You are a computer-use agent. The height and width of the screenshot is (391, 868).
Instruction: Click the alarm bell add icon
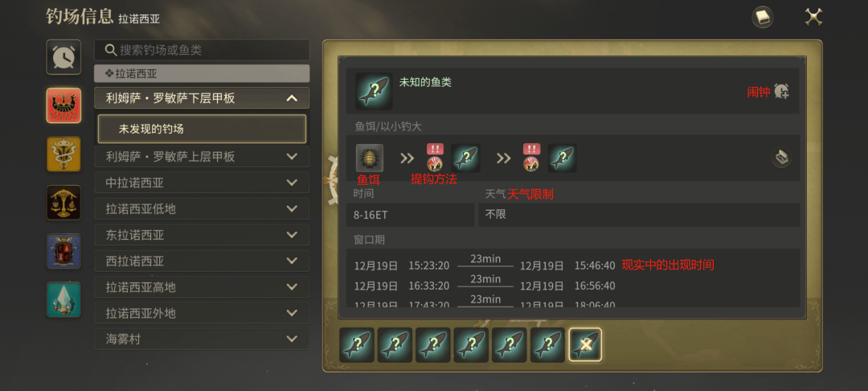(x=781, y=92)
